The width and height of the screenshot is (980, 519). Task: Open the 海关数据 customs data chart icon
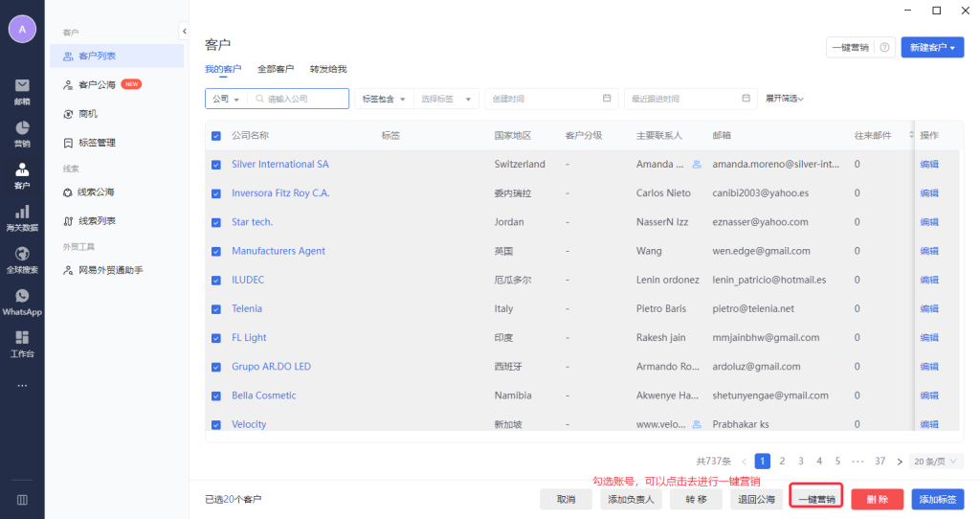tap(22, 213)
